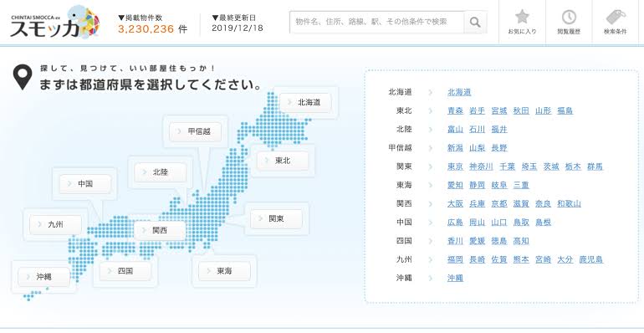Click the property search text field
Image resolution: width=644 pixels, height=333 pixels.
pyautogui.click(x=377, y=23)
